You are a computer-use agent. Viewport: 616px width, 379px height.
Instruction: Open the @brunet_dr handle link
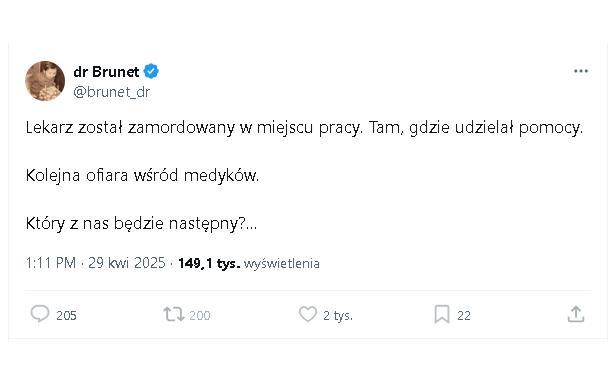112,92
